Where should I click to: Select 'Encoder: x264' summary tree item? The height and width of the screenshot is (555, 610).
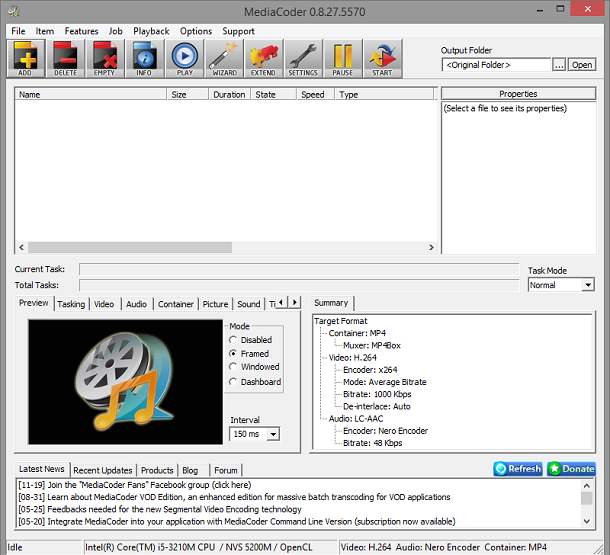tap(370, 370)
